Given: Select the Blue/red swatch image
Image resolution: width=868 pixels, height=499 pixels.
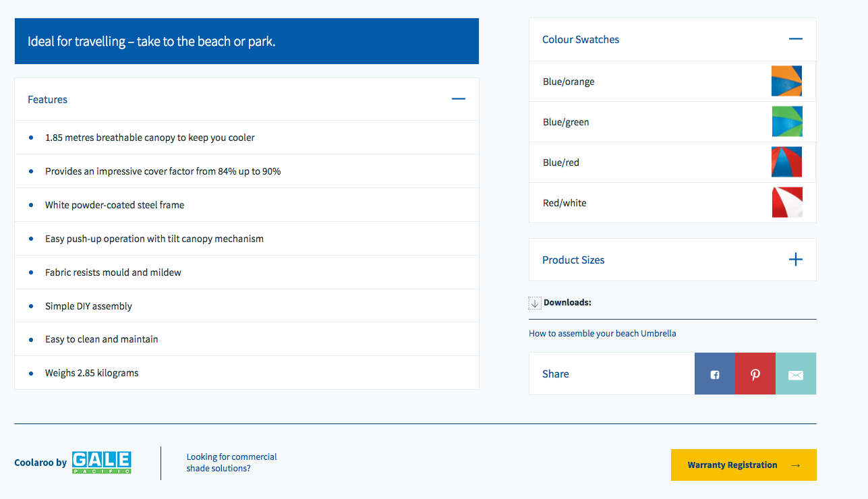Looking at the screenshot, I should pos(787,162).
